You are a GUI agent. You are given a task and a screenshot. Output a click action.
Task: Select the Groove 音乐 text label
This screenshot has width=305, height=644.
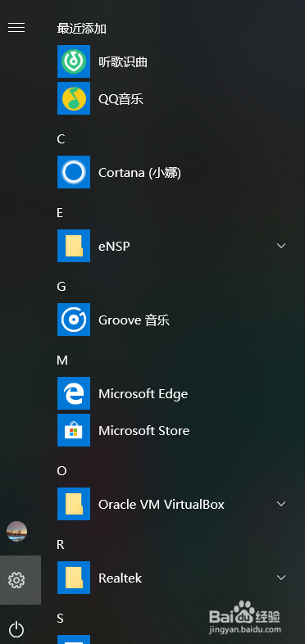pyautogui.click(x=134, y=320)
